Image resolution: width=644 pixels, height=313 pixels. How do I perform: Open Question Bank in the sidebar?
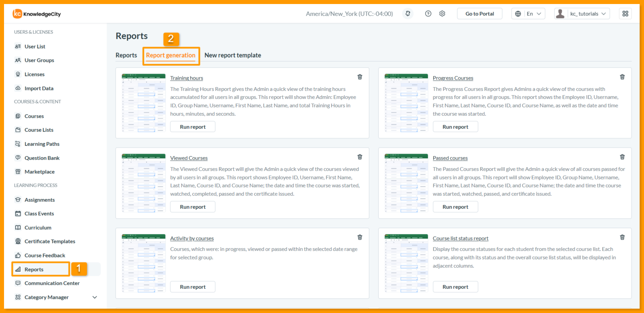pos(42,158)
